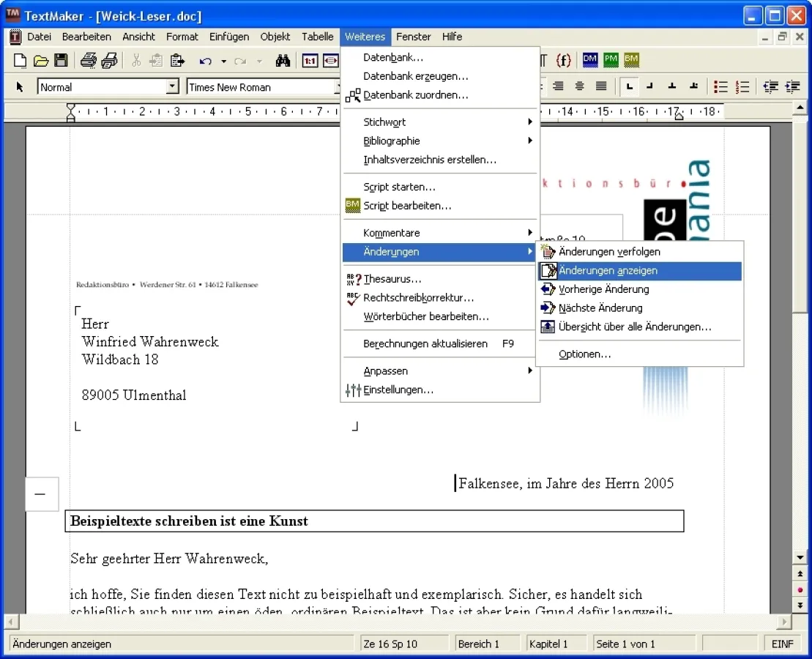Open the Normal paragraph style dropdown

pos(172,87)
